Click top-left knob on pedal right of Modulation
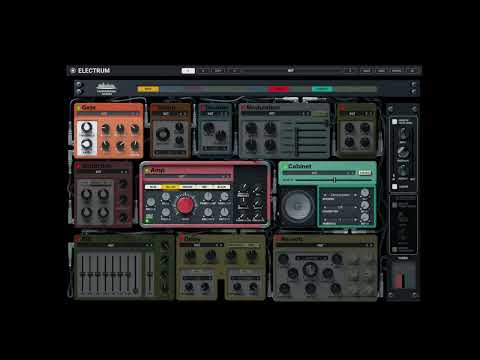Viewport: 480px width, 360px height. click(x=349, y=127)
